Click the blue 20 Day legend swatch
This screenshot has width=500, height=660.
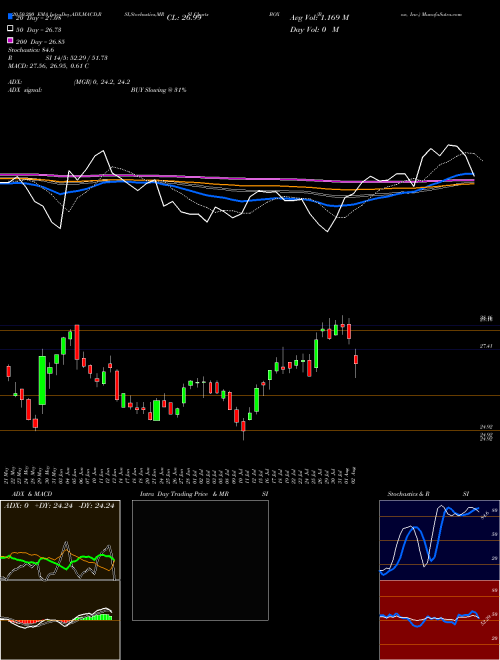point(10,17)
